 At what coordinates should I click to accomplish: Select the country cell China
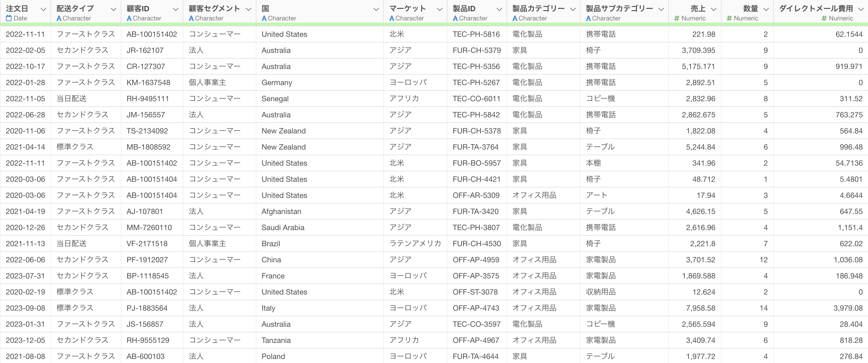[x=271, y=260]
